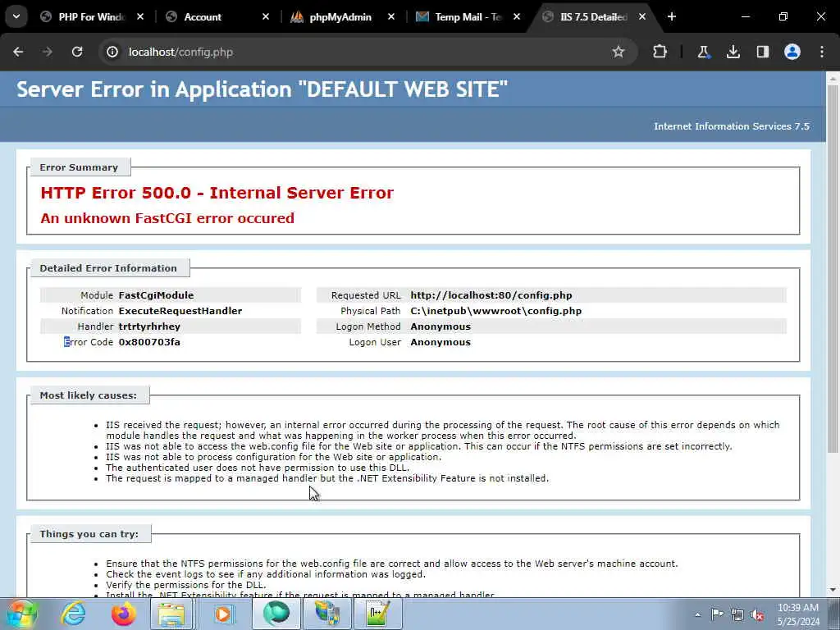Click the requested URL http://localhost:80/config.php

[491, 295]
